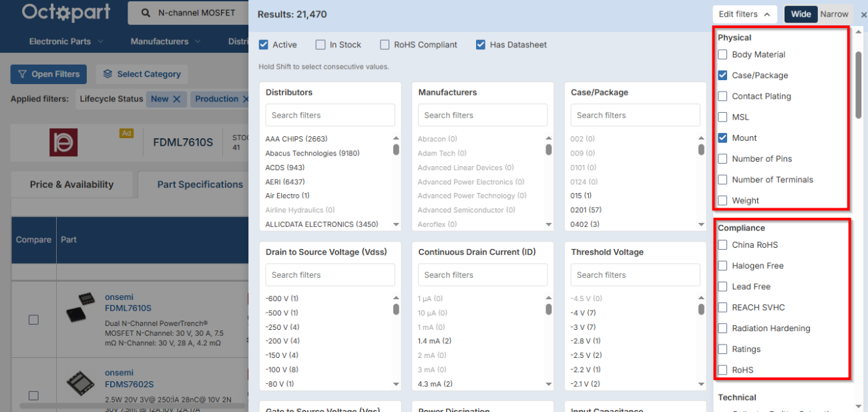
Task: Click the advertiser logo beside FDML7610S ad
Action: pos(63,142)
